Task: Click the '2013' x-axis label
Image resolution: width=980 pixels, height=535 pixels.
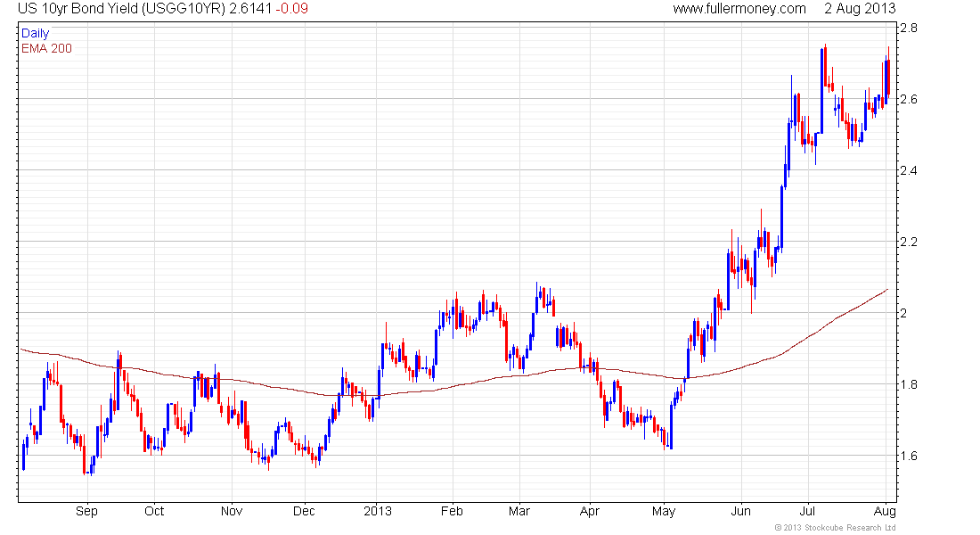Action: point(378,511)
